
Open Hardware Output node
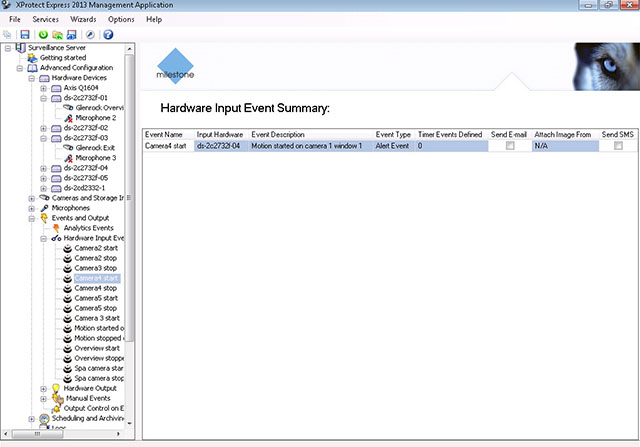97,388
